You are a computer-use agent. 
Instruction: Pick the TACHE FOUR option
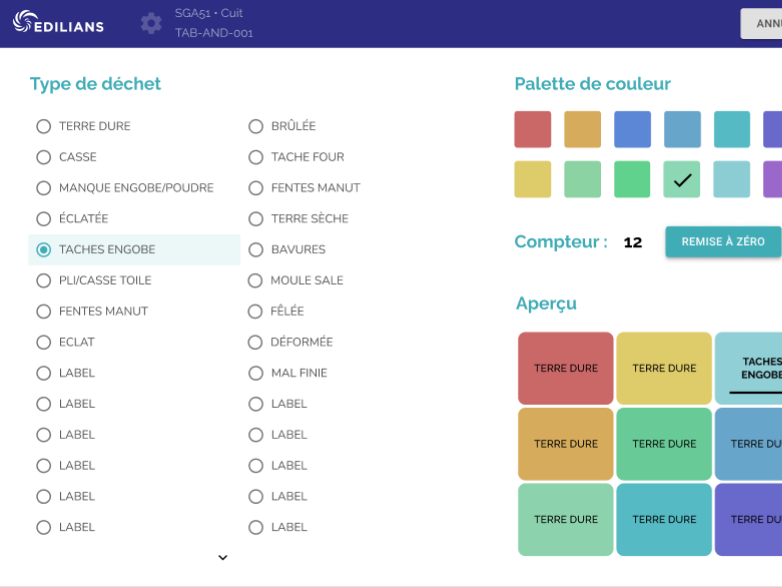296,157
